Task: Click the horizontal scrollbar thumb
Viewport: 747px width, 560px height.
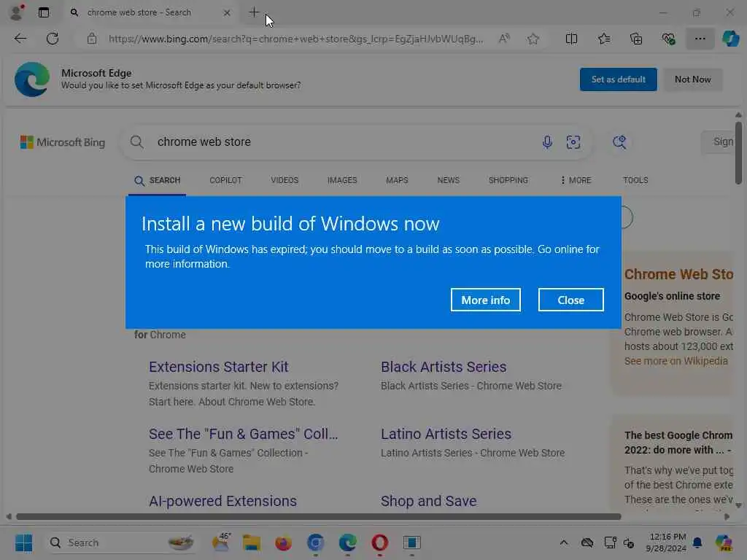Action: pos(318,517)
